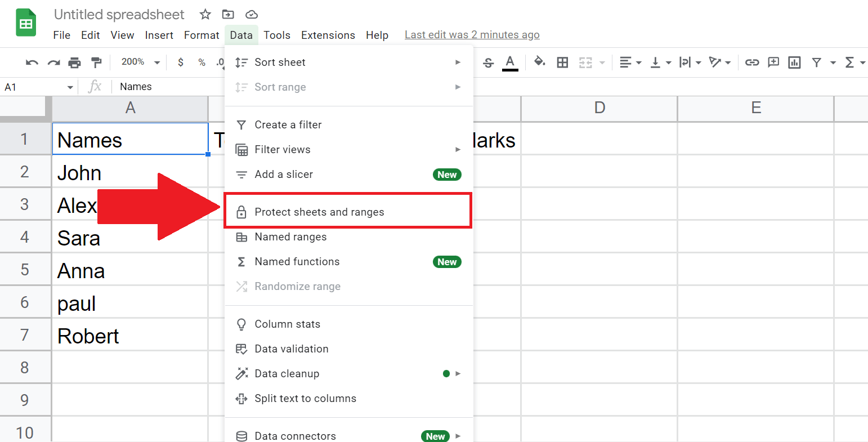This screenshot has height=442, width=868.
Task: Format value as currency with dollar icon
Action: 180,62
